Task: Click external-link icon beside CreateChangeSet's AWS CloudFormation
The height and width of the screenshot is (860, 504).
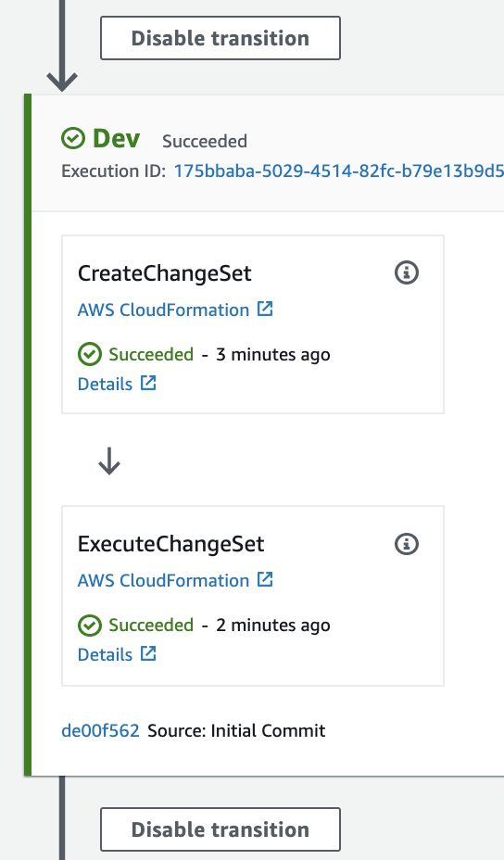Action: pos(266,309)
